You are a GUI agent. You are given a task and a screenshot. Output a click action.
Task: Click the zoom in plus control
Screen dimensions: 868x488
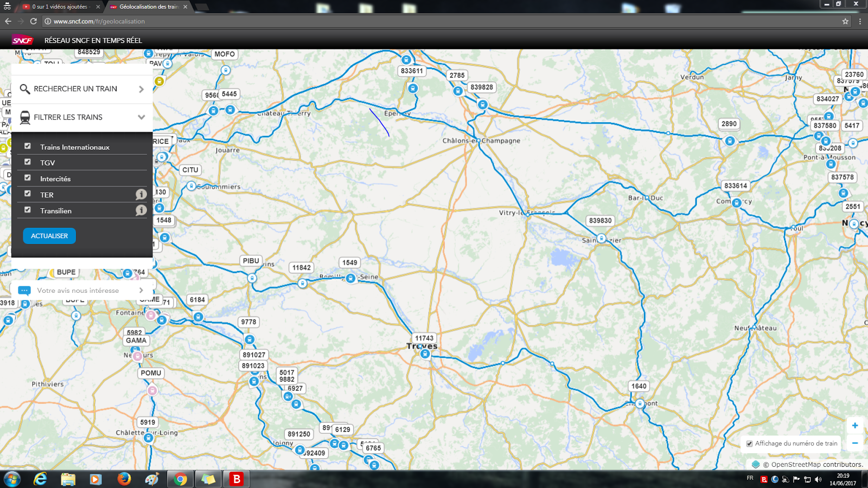pos(854,425)
